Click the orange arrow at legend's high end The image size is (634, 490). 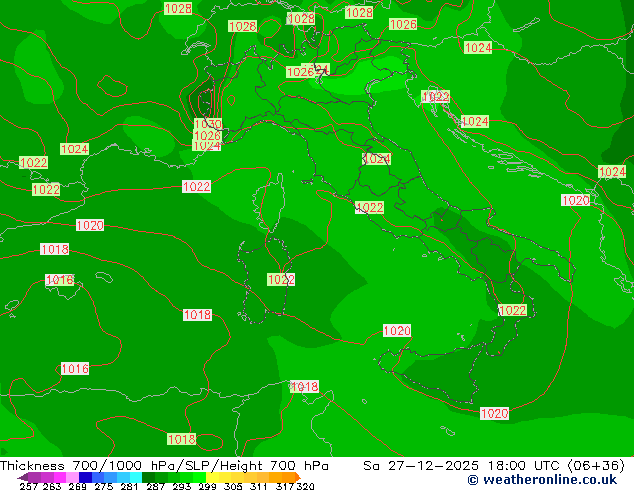[298, 477]
